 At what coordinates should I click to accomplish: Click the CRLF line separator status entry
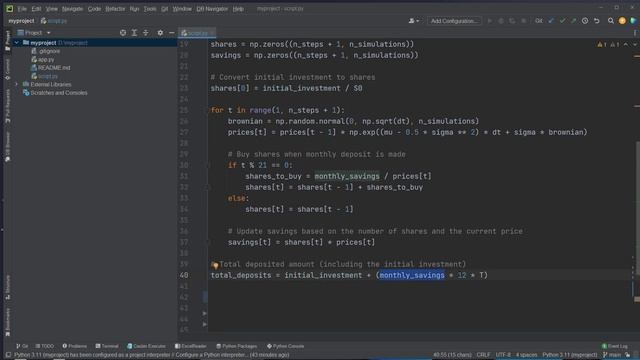483,355
